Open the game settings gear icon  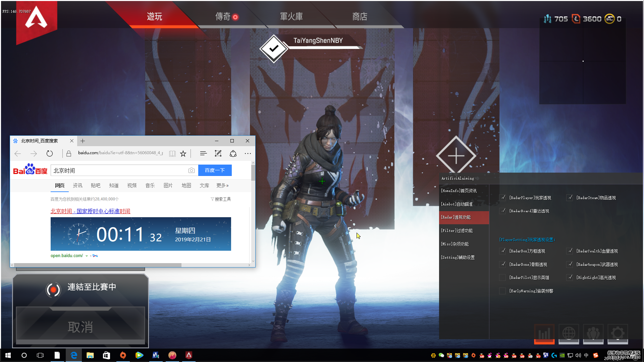[618, 334]
